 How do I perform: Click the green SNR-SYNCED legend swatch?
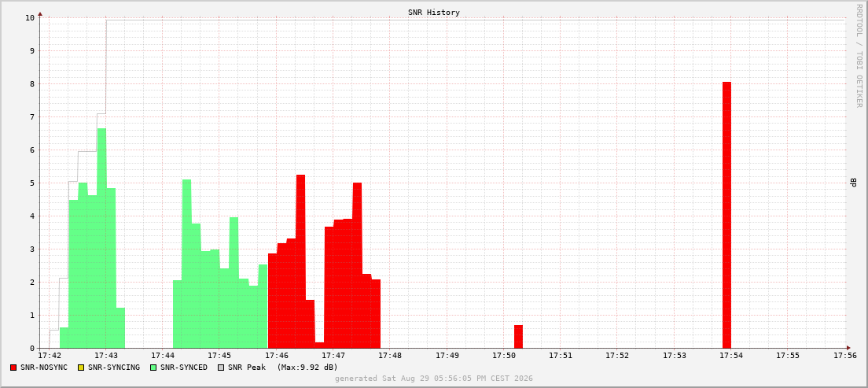tap(152, 368)
